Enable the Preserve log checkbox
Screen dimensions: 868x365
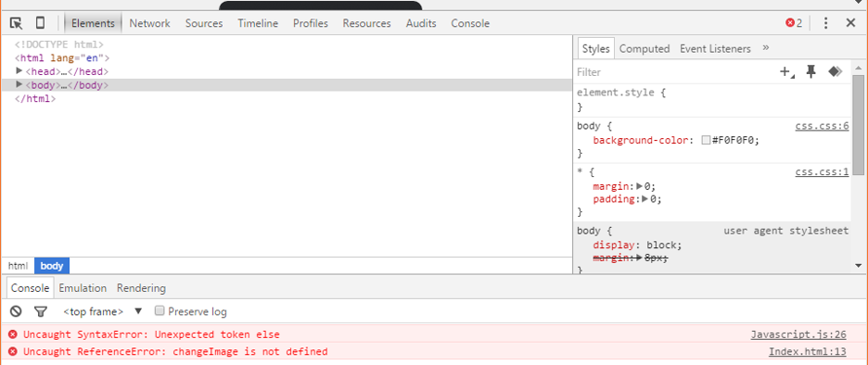pyautogui.click(x=160, y=310)
